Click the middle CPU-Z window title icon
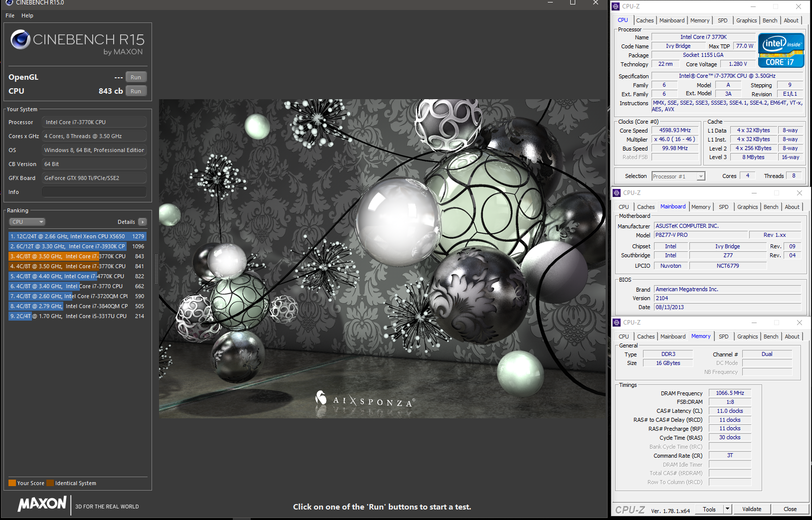 617,193
